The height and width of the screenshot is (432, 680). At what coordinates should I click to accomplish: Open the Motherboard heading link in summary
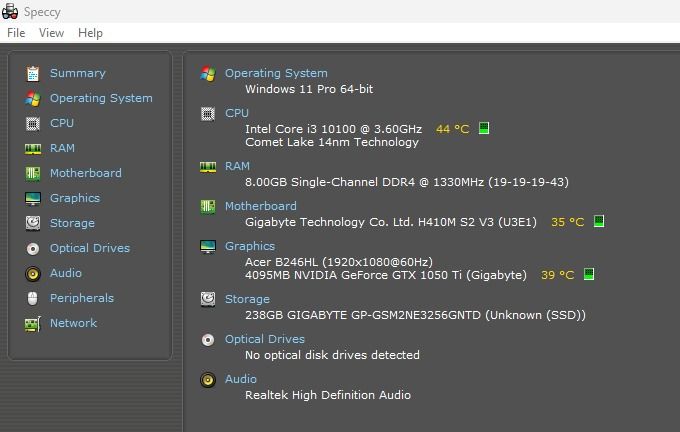tap(260, 206)
